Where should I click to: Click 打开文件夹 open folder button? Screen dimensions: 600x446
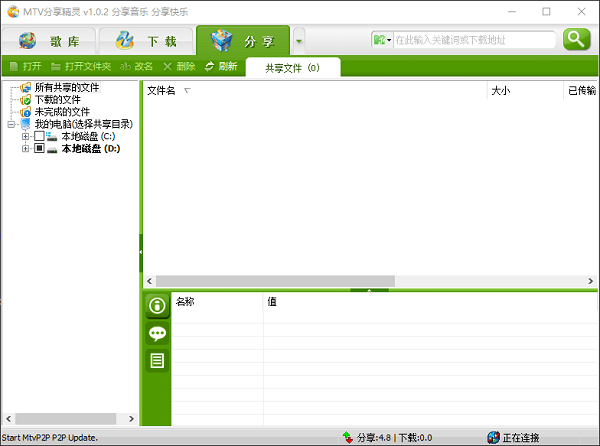[81, 67]
